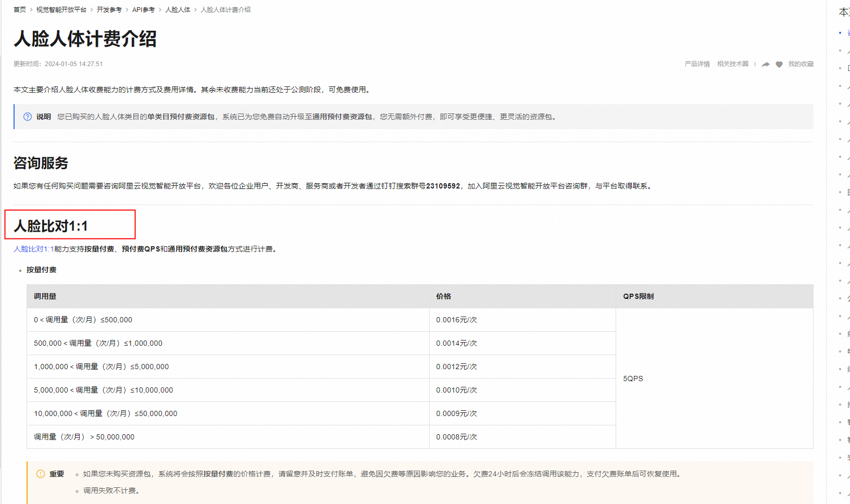Open 开发参考 breadcrumb link
850x504 pixels.
pos(109,10)
